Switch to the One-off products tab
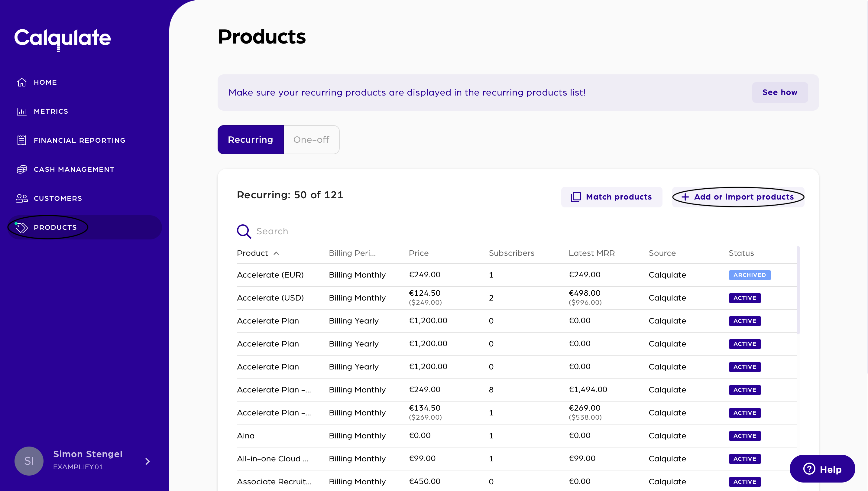 311,140
